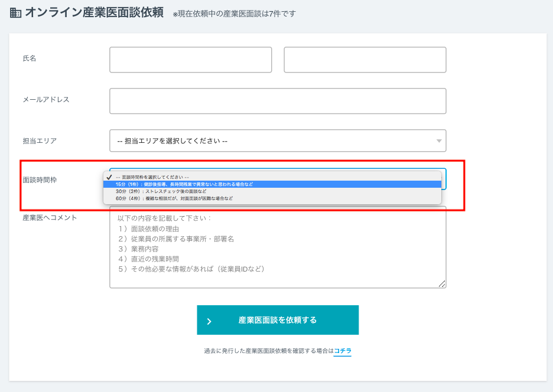Viewport: 553px width, 392px height.
Task: Select the 面談時間枠を選択してください placeholder option
Action: 272,177
